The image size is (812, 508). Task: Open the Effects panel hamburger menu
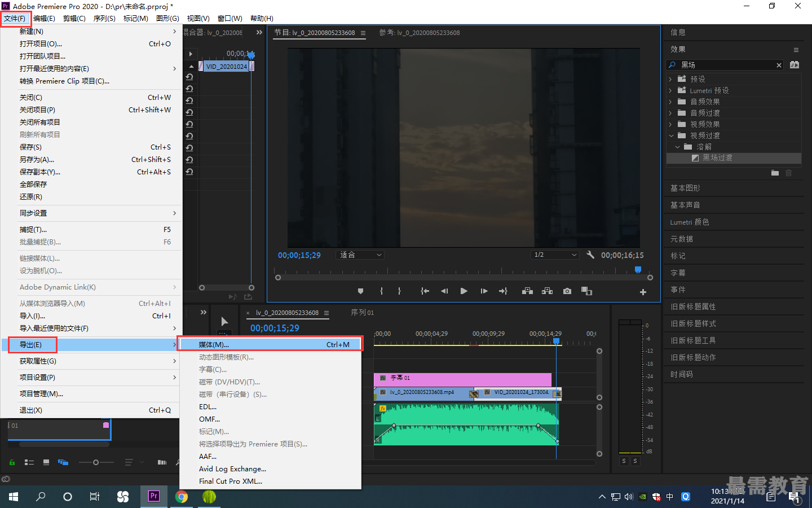pyautogui.click(x=796, y=50)
